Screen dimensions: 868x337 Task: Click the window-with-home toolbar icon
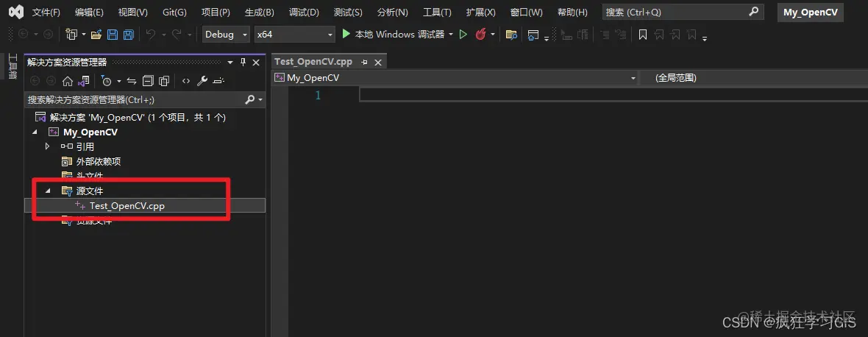[533, 35]
